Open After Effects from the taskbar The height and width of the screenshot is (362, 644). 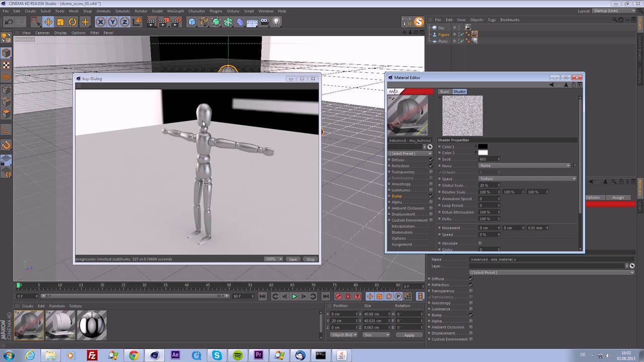coord(175,355)
